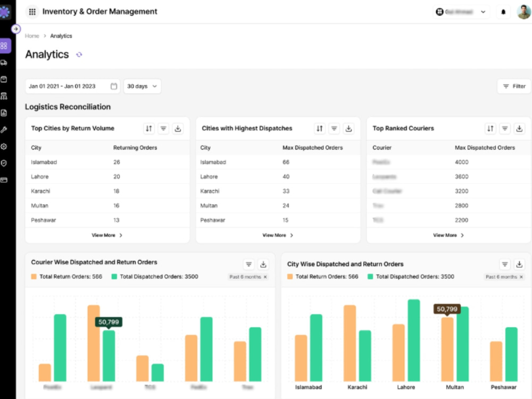This screenshot has width=532, height=399.
Task: Toggle Total Return Orders legend in Courier chart
Action: point(67,277)
